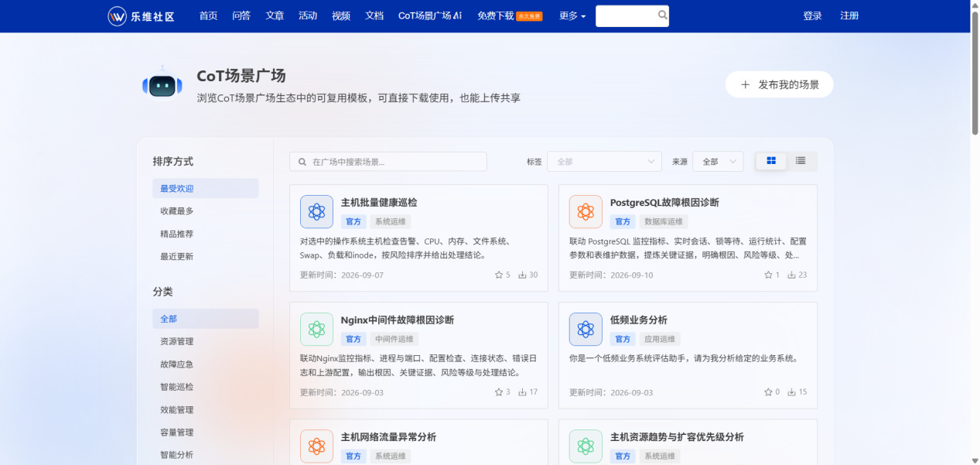
Task: Open 免费下载 in the navbar
Action: (496, 16)
